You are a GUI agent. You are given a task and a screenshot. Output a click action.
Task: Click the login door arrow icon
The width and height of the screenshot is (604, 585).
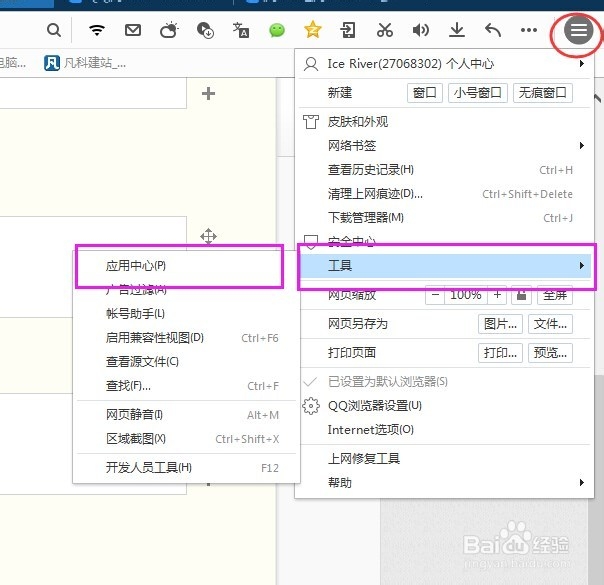point(348,30)
